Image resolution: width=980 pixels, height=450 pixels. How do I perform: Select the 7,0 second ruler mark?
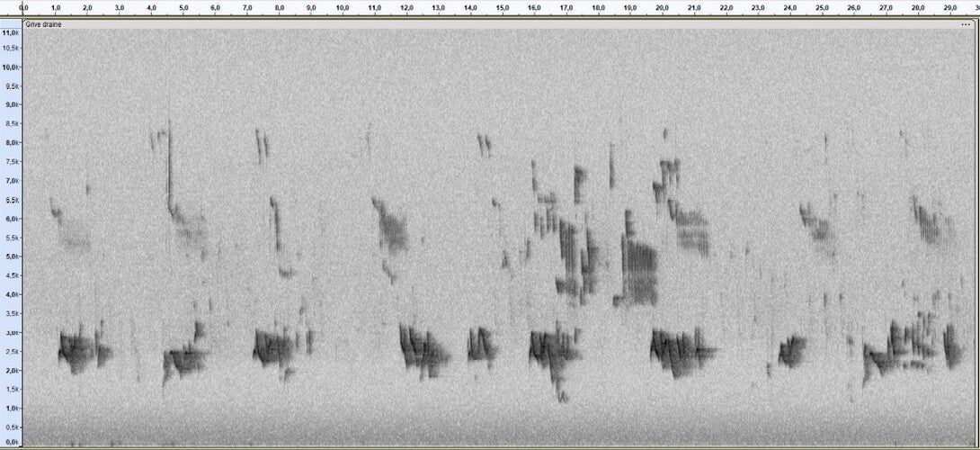pyautogui.click(x=247, y=8)
